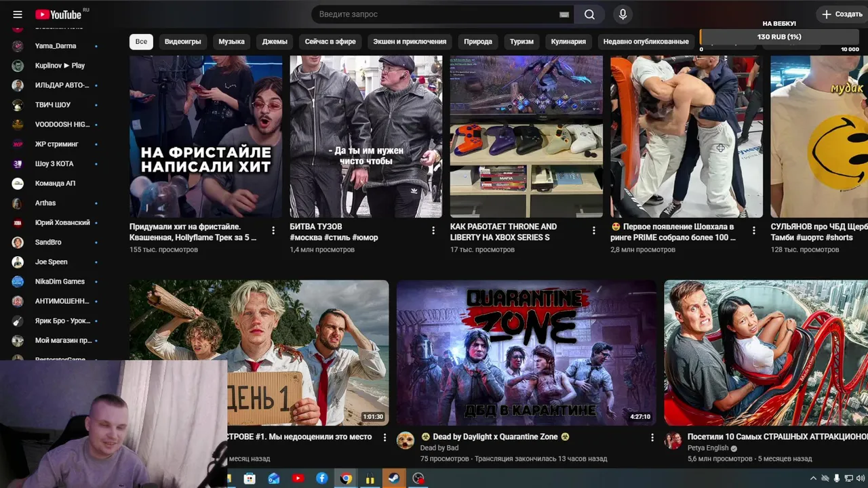Click the Joe Speen channel avatar
This screenshot has width=868, height=488.
tap(18, 262)
